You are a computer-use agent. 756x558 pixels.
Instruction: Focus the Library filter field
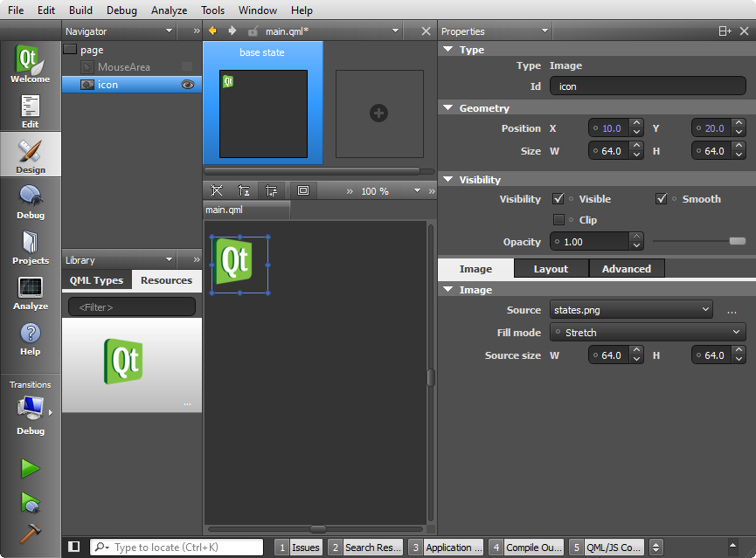tap(132, 307)
